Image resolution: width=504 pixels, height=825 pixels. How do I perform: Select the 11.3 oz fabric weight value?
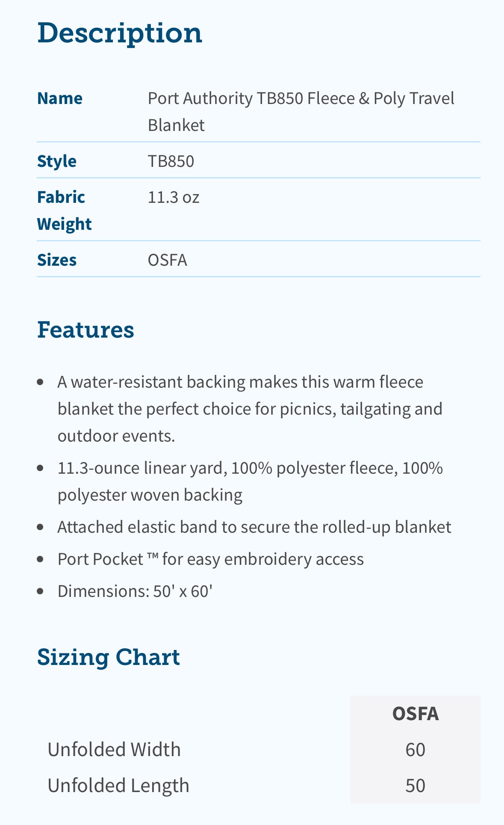[x=174, y=197]
